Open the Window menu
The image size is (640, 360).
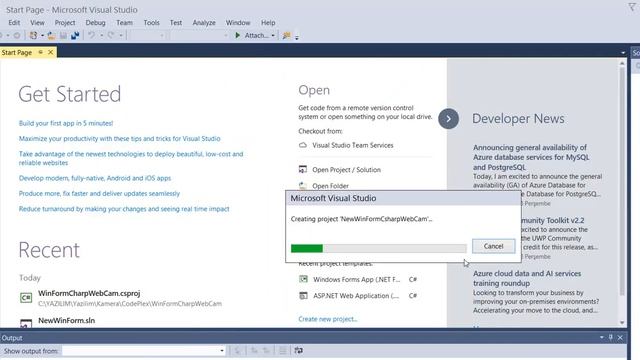pyautogui.click(x=238, y=23)
